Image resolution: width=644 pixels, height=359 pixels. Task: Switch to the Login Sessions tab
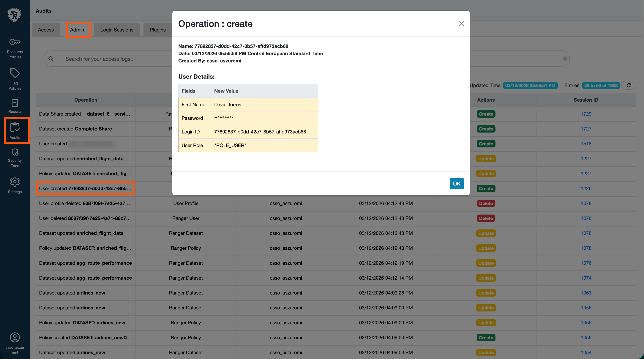[x=117, y=30]
